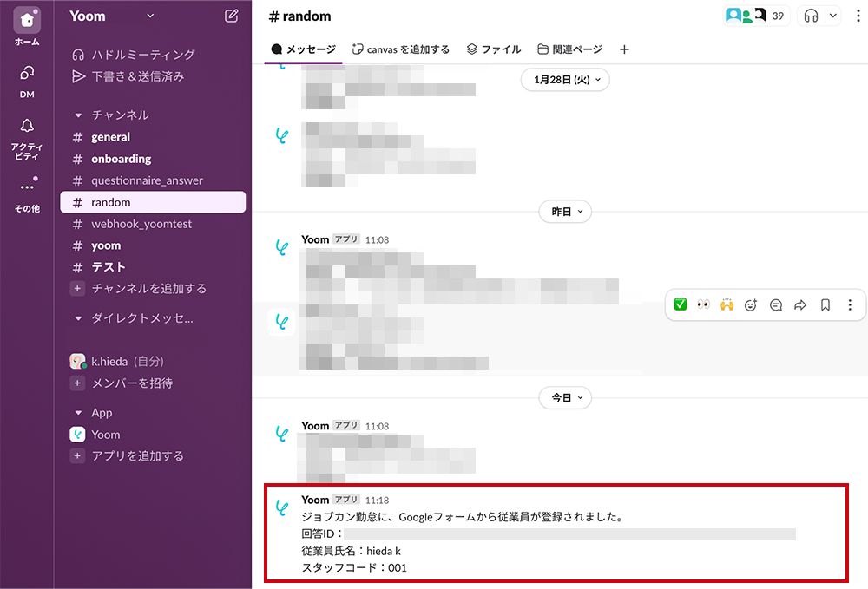This screenshot has height=589, width=868.
Task: Select the random channel in sidebar
Action: point(153,202)
